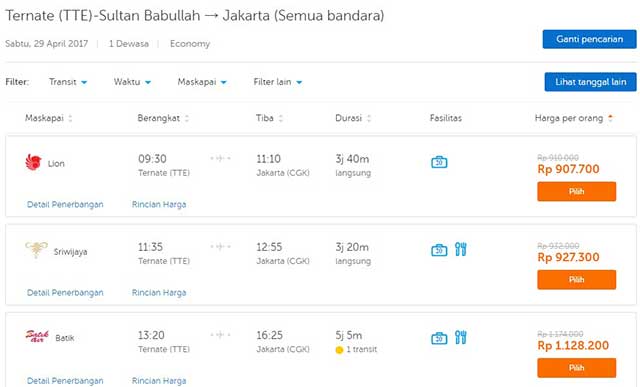The width and height of the screenshot is (640, 387).
Task: Click the Sriwijaya airline logo icon
Action: tap(36, 249)
